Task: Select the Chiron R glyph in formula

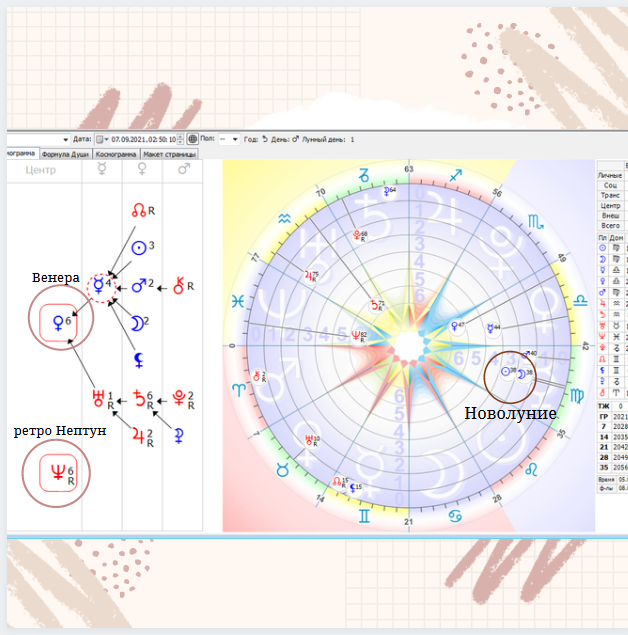Action: tap(183, 286)
